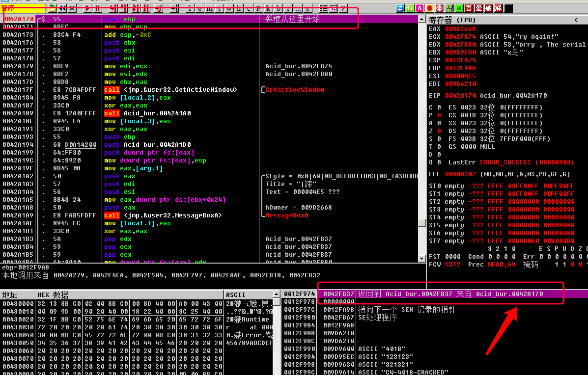588x375 pixels.
Task: Click the Open file folder icon
Action: pos(52,8)
